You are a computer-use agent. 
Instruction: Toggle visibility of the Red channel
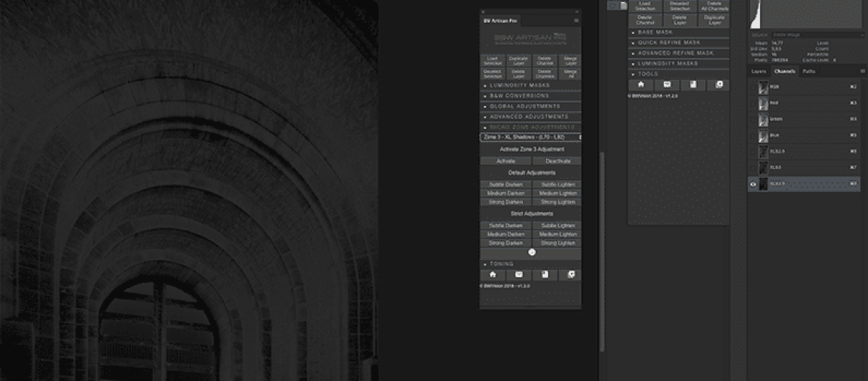[753, 103]
